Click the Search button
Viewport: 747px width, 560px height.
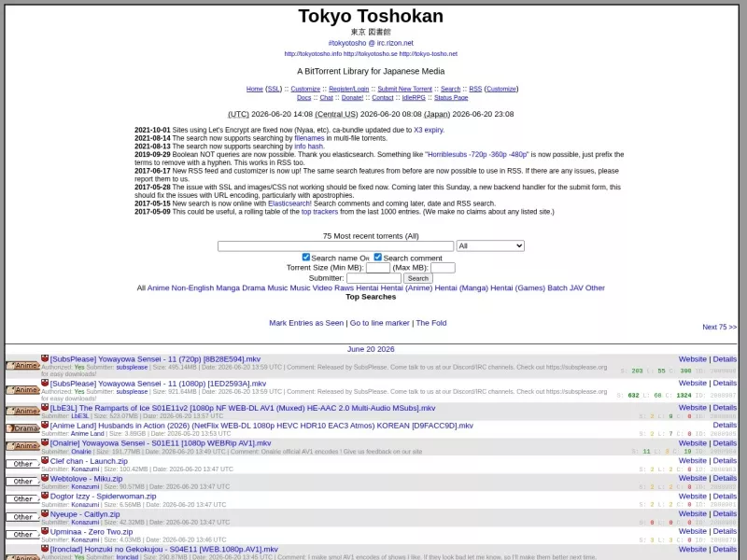click(417, 278)
